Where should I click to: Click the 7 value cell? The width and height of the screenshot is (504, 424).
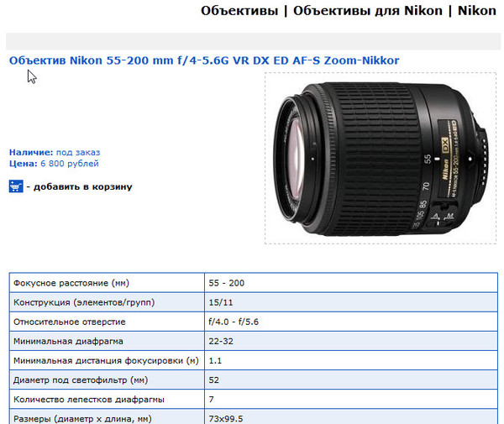[x=351, y=400]
